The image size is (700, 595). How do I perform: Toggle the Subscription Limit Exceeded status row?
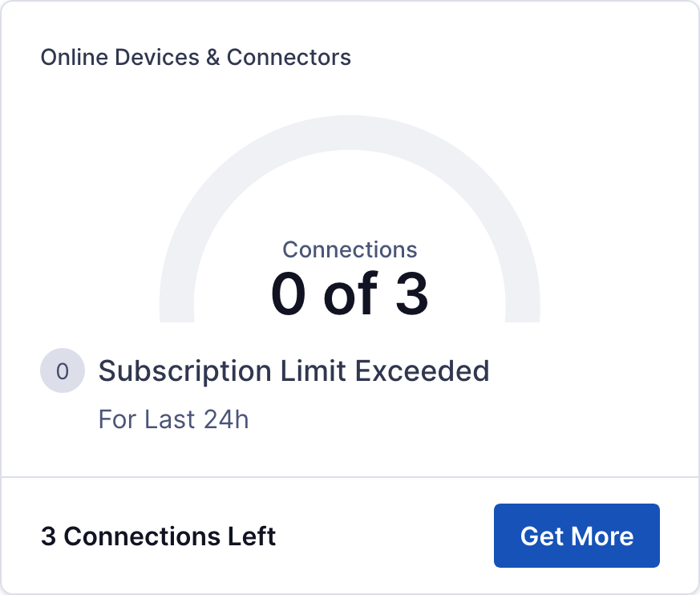(293, 370)
